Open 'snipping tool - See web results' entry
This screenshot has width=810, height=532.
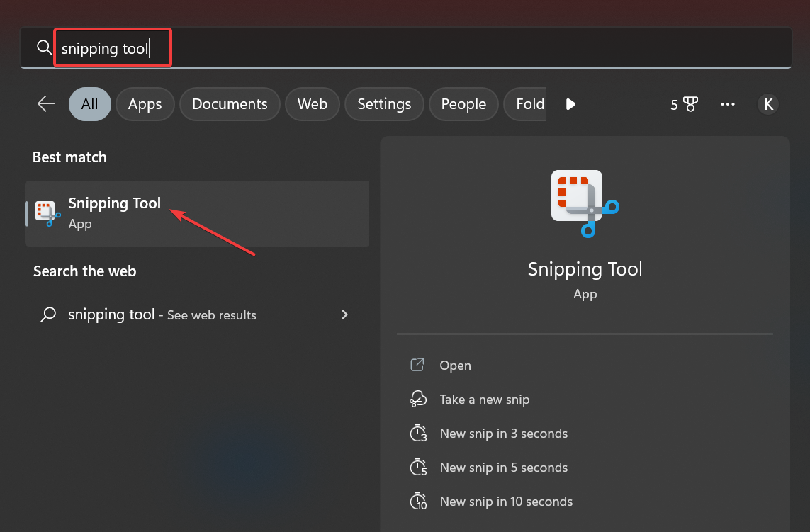click(x=197, y=315)
